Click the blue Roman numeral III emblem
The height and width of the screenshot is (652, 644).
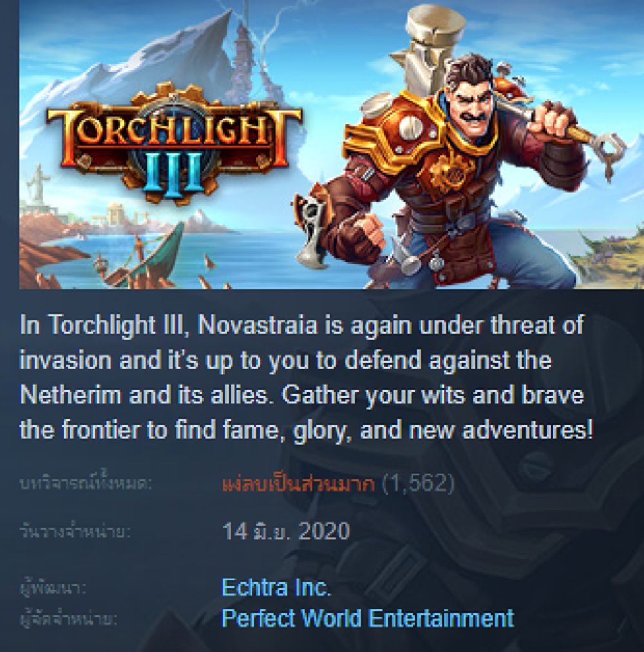coord(173,173)
